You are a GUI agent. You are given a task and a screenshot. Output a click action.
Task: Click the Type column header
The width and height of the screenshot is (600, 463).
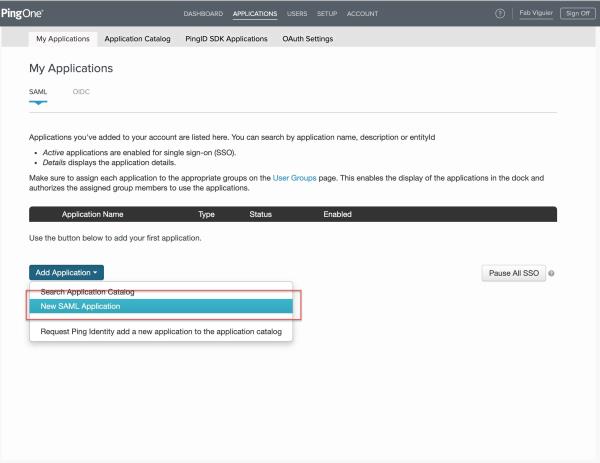pos(206,214)
